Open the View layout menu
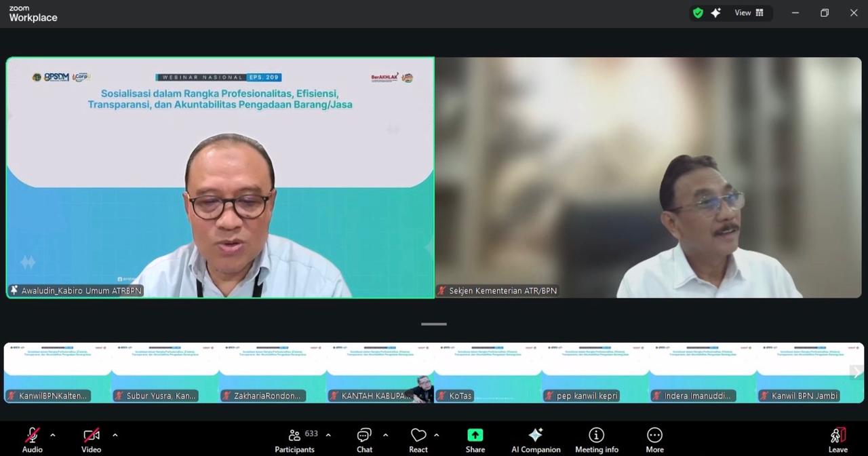868x456 pixels. tap(749, 13)
